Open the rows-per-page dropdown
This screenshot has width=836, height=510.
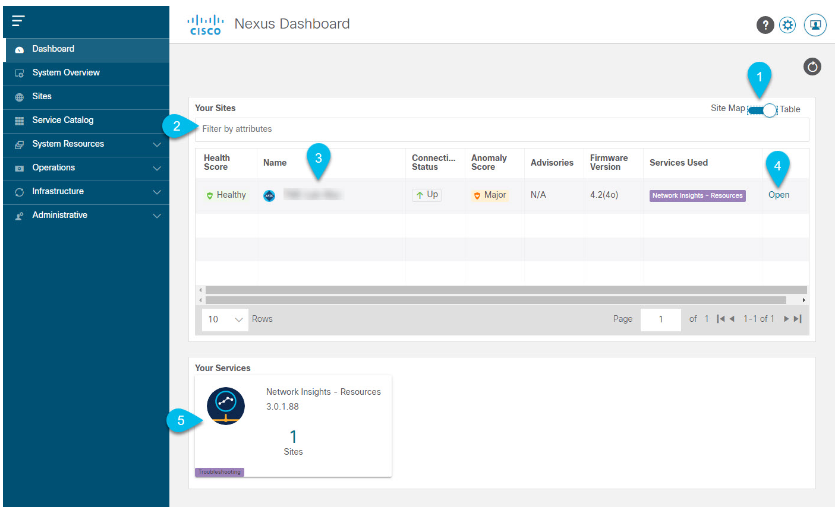(x=225, y=319)
